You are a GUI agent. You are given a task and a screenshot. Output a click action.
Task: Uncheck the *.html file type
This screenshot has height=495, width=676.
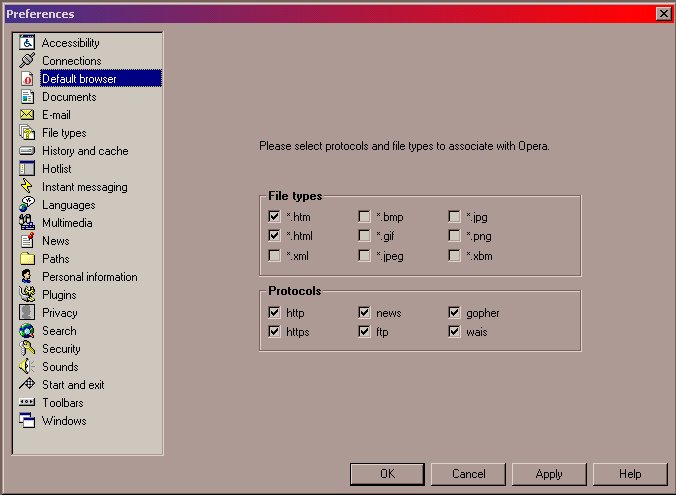click(274, 235)
